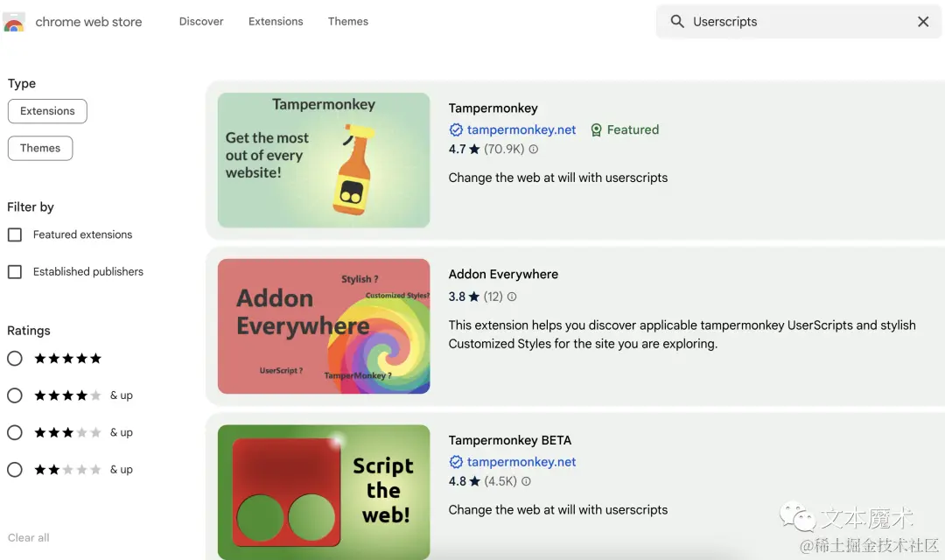Open the Addon Everywhere swirl thumbnail
The width and height of the screenshot is (945, 560).
(x=324, y=326)
